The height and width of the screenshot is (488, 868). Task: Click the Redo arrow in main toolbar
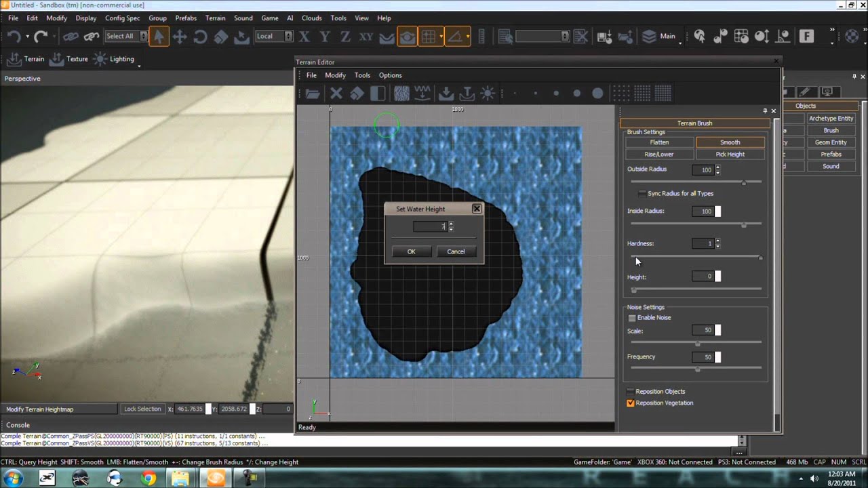(x=41, y=37)
